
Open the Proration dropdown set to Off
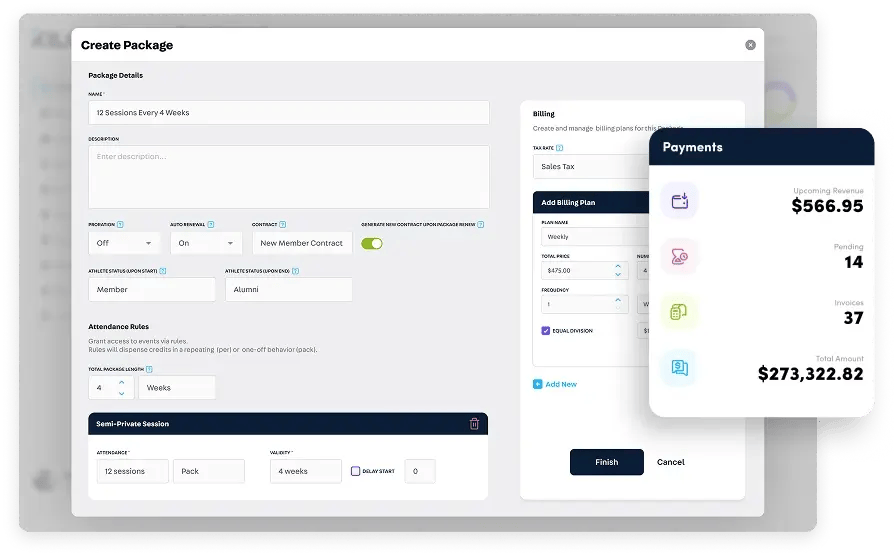pyautogui.click(x=124, y=243)
